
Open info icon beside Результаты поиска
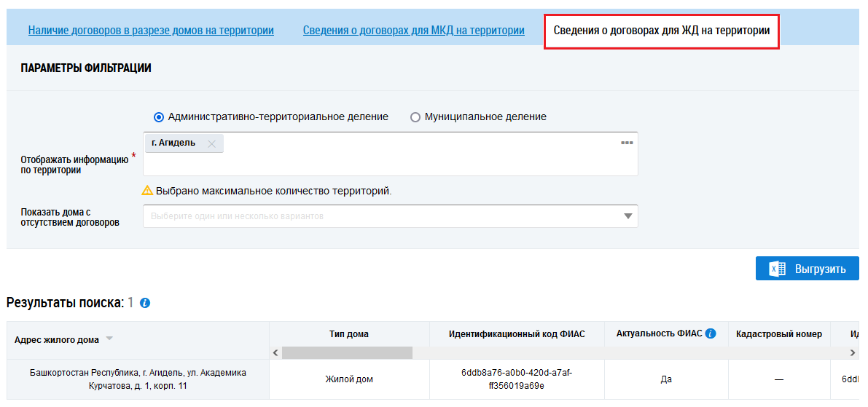tap(145, 303)
